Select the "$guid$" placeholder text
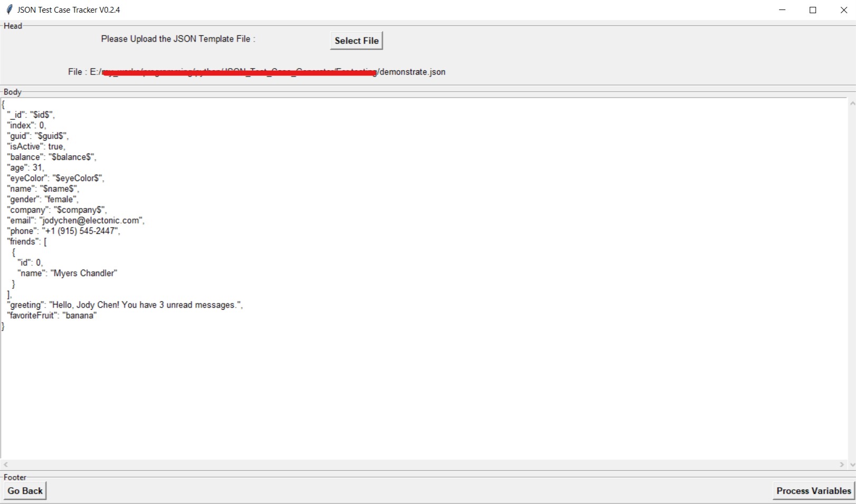The image size is (856, 504). click(x=51, y=136)
